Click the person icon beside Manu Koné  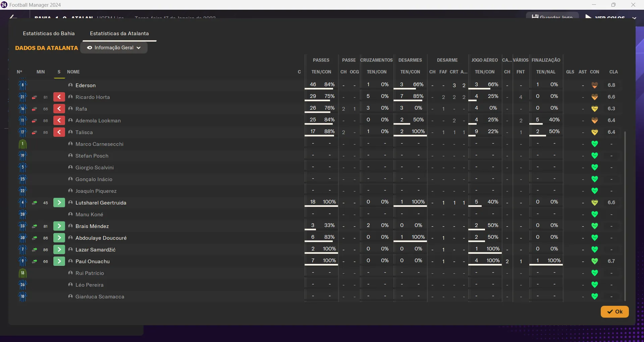70,214
